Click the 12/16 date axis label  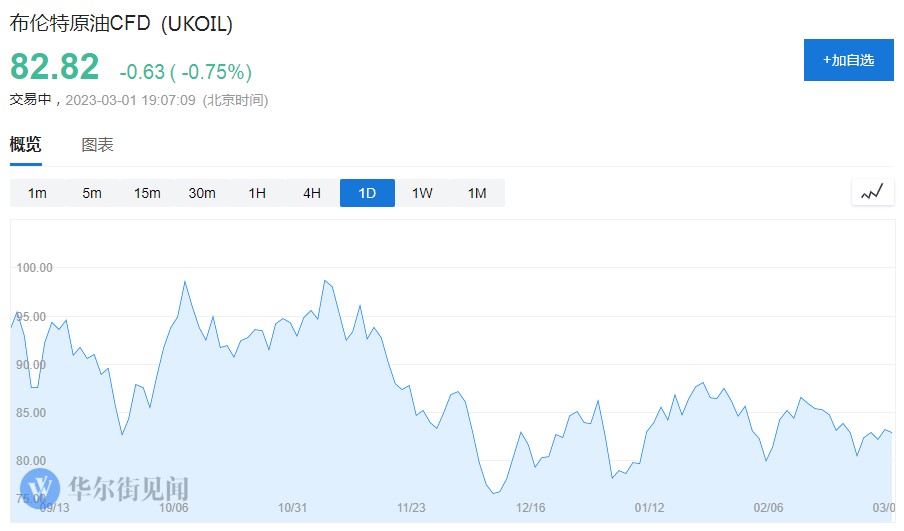[x=530, y=508]
